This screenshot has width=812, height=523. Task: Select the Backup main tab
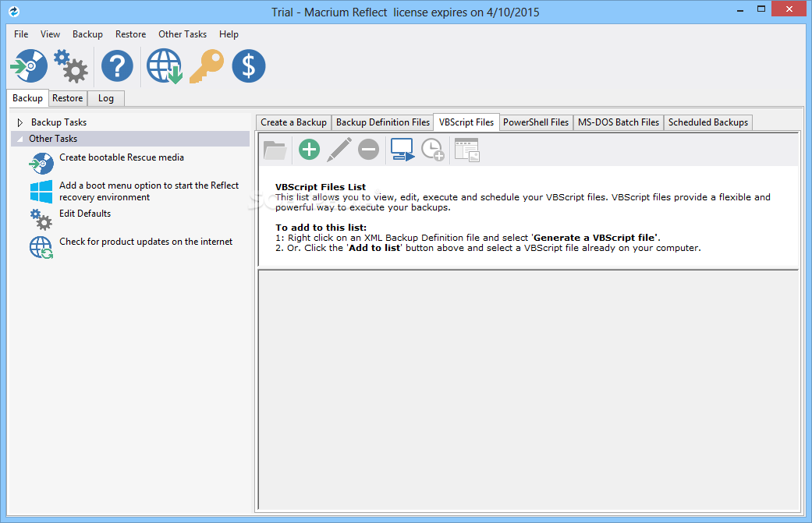point(27,97)
